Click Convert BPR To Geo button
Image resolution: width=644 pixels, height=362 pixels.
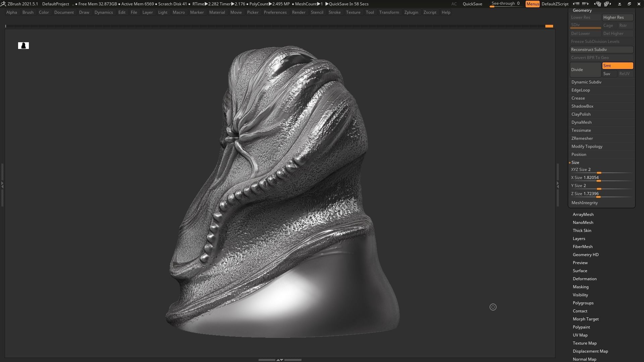pos(601,58)
